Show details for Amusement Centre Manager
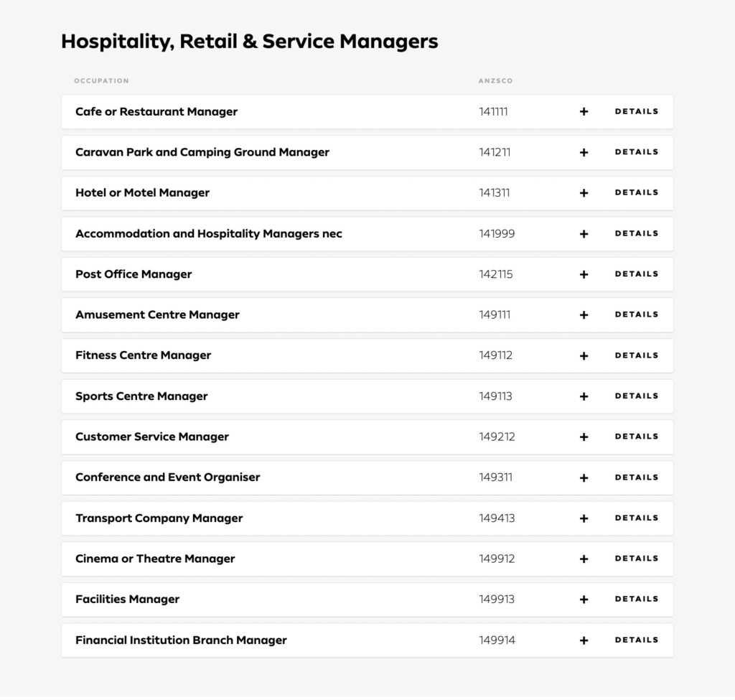 tap(636, 314)
